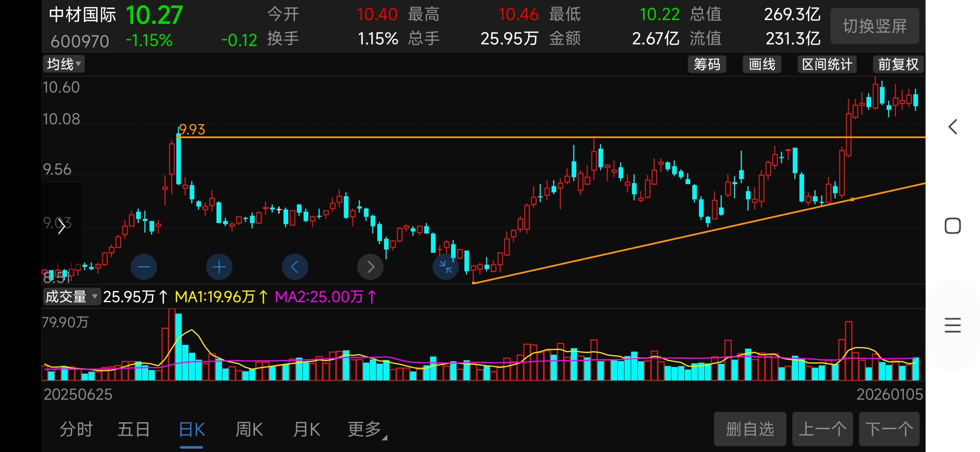Switch to 分时 intraday tab

coord(76,429)
